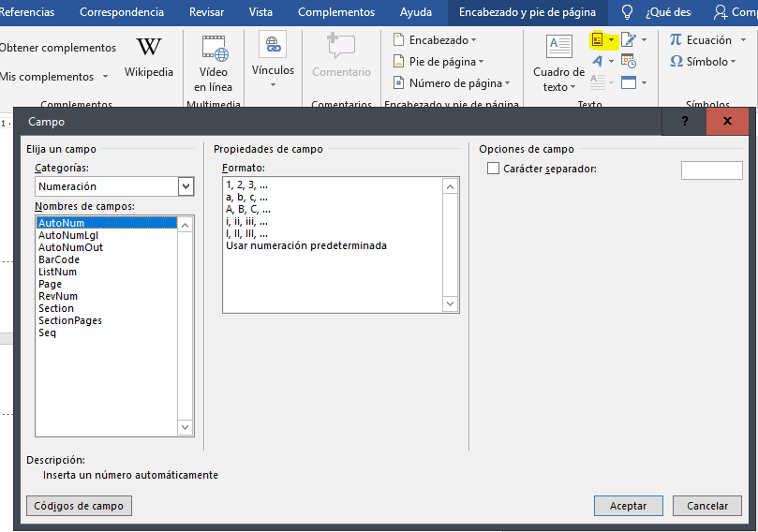Image resolution: width=758 pixels, height=532 pixels.
Task: Click the Formato list scroll-down arrow
Action: click(450, 303)
